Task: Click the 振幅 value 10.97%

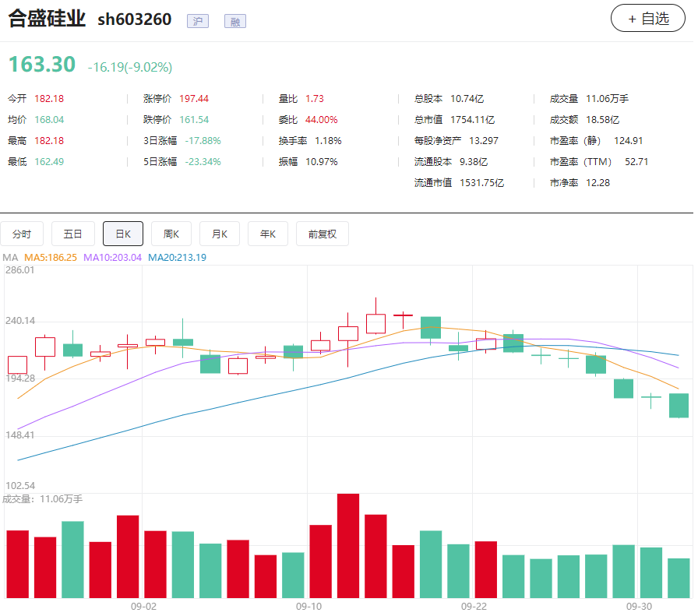Action: coord(322,161)
